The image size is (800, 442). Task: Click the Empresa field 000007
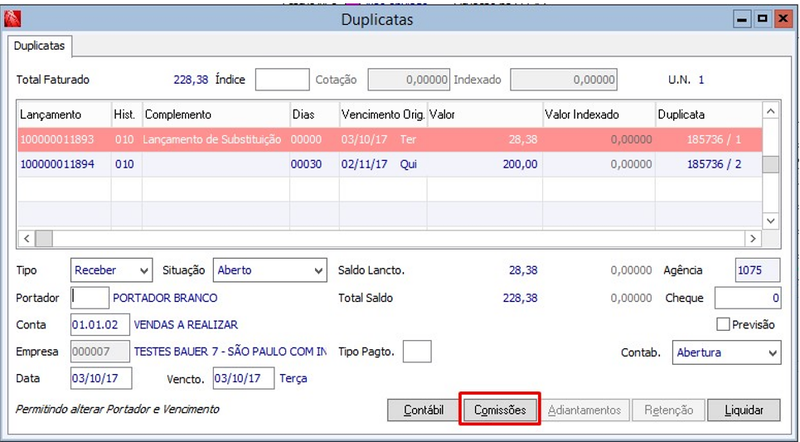(100, 352)
